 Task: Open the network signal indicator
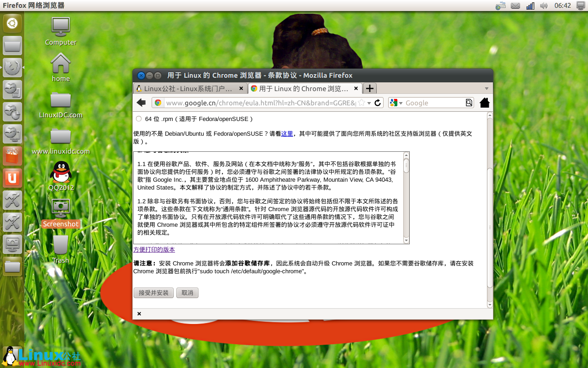pos(530,6)
